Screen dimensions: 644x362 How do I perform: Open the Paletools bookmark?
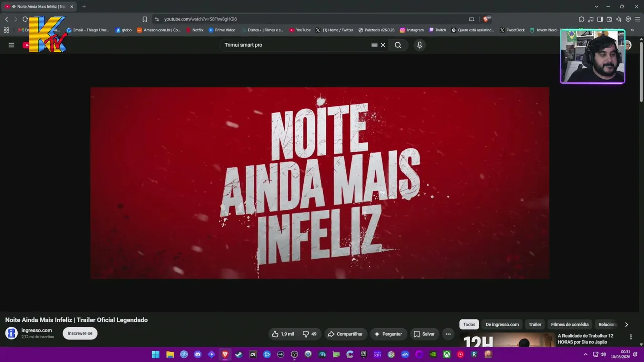pyautogui.click(x=377, y=30)
